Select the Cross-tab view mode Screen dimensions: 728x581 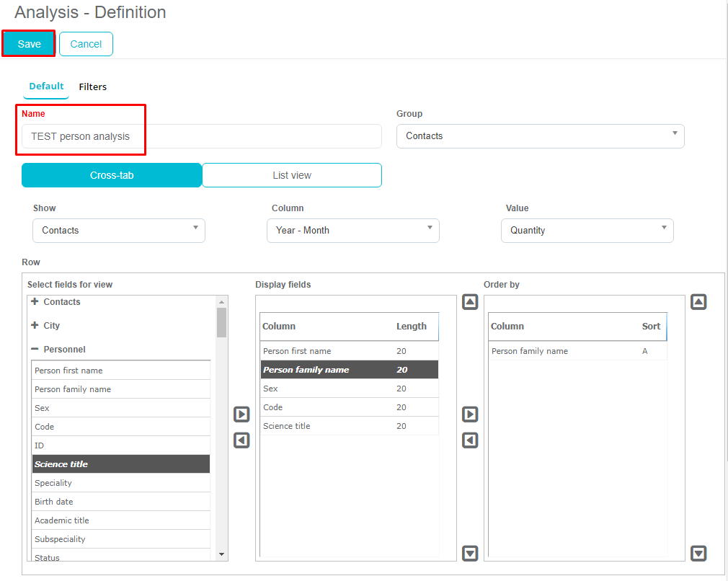pos(112,175)
